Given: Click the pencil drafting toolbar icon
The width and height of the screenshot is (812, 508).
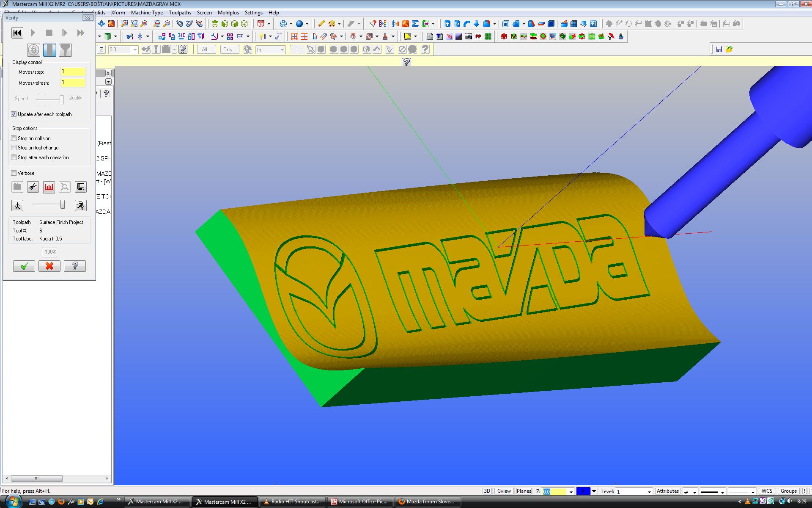Looking at the screenshot, I should pyautogui.click(x=321, y=24).
